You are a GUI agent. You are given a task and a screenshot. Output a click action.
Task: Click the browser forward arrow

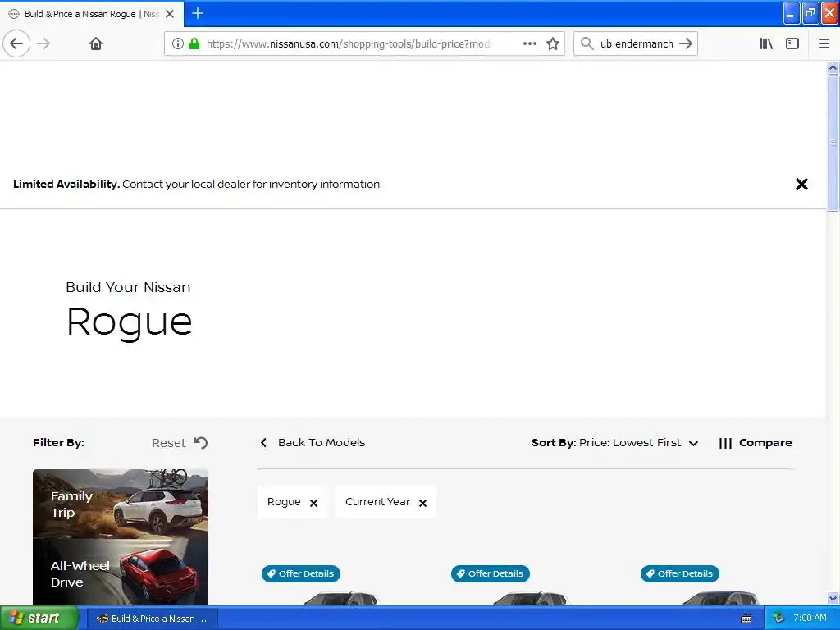43,43
